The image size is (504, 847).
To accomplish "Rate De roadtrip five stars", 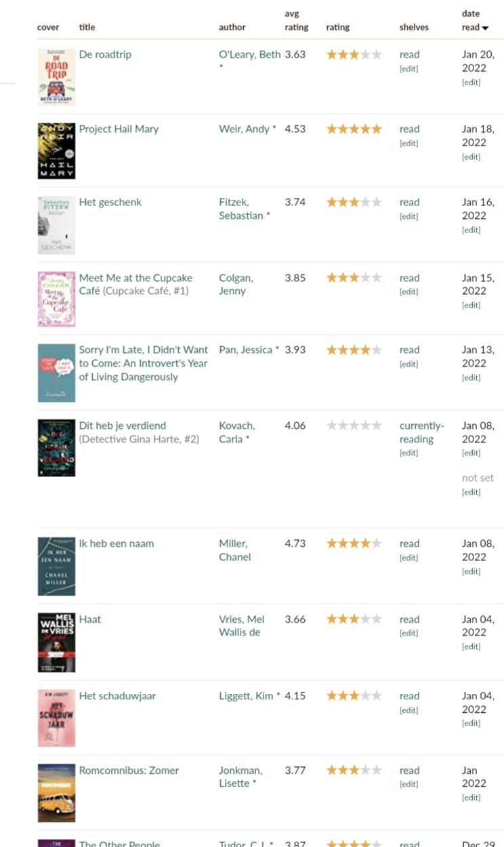I will coord(376,55).
